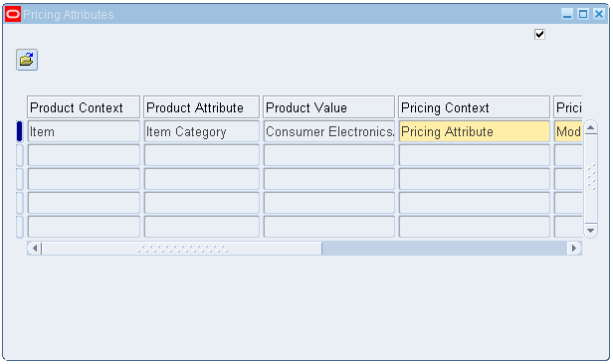Click the Consumer Electronics product value field
The height and width of the screenshot is (364, 613).
[328, 131]
